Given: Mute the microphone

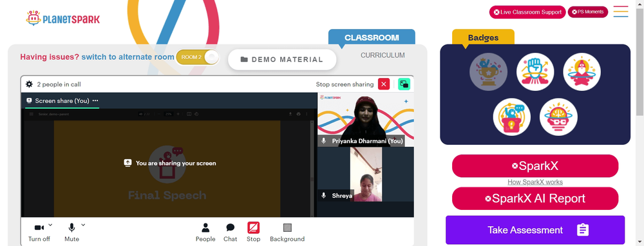Looking at the screenshot, I should [71, 232].
